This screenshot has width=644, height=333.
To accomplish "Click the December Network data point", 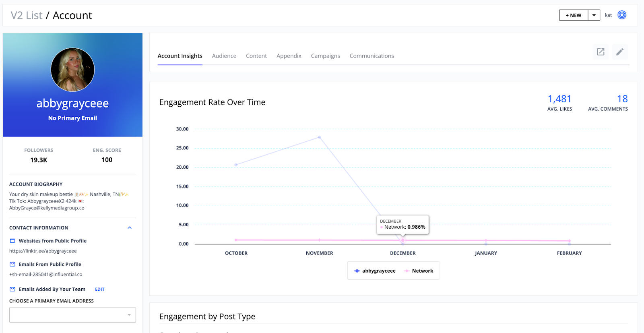I will pos(403,240).
